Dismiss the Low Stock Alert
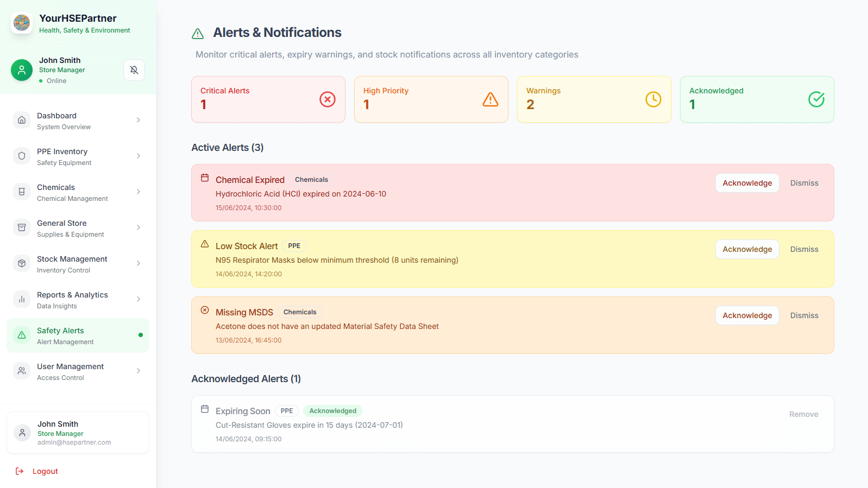Image resolution: width=868 pixels, height=488 pixels. coord(804,249)
